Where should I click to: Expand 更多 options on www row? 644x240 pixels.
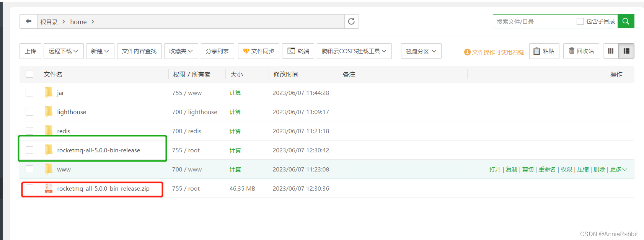click(x=618, y=169)
